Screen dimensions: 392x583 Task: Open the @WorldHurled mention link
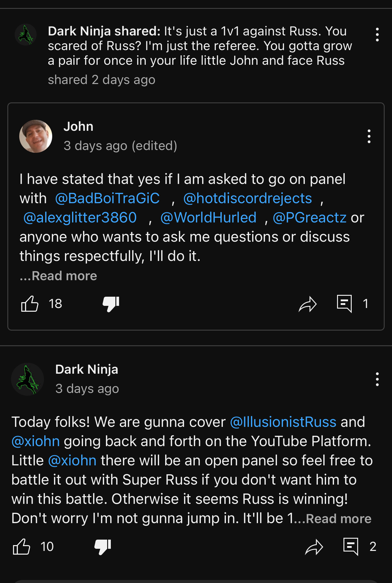tap(208, 218)
